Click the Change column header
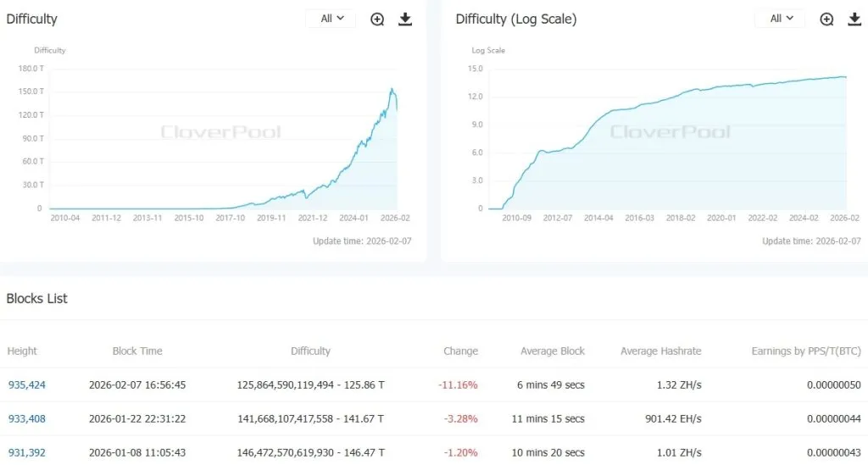 click(x=460, y=351)
